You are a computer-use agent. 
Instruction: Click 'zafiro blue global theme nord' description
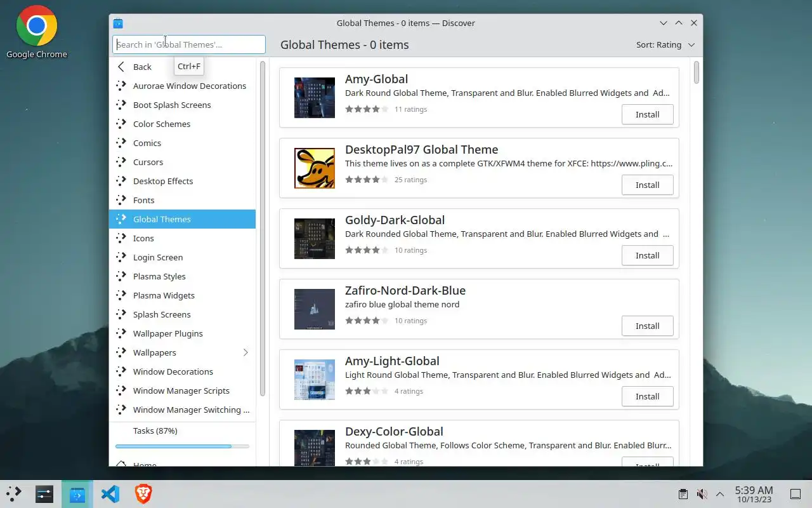402,304
